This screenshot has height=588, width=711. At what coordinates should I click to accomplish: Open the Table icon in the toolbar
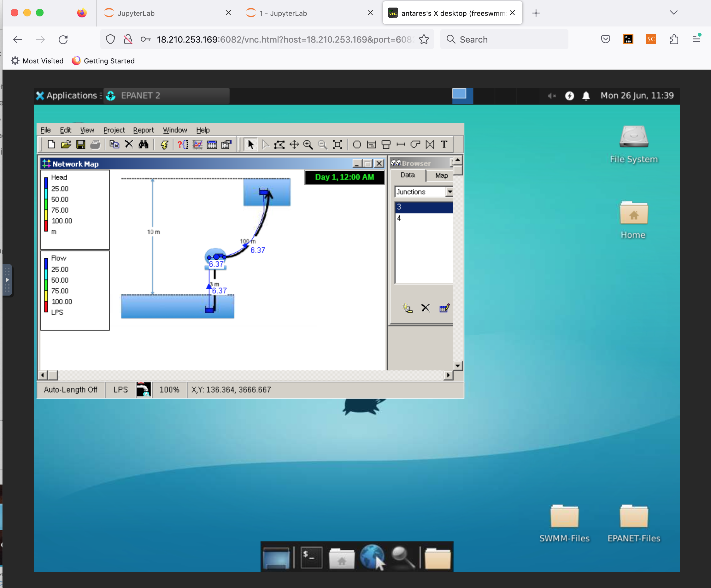pos(212,144)
